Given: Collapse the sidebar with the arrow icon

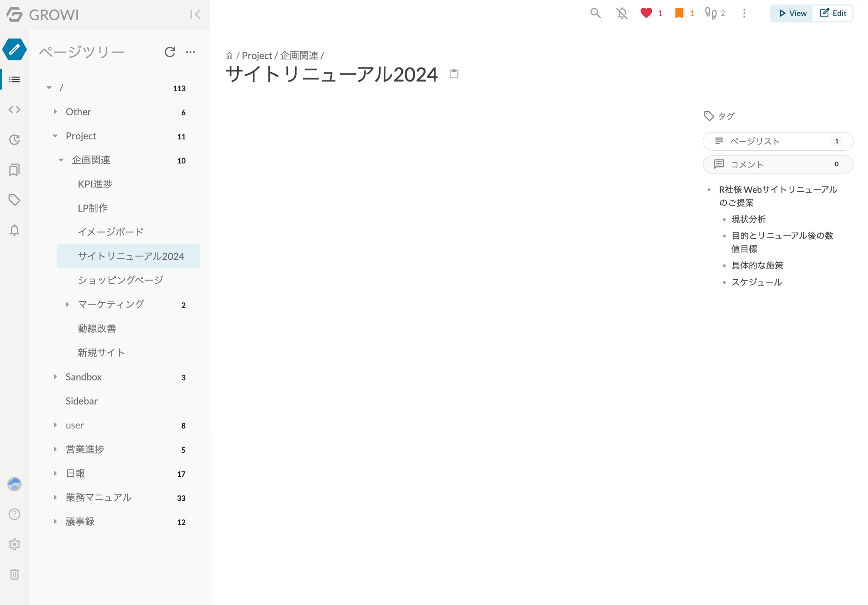Looking at the screenshot, I should click(195, 14).
